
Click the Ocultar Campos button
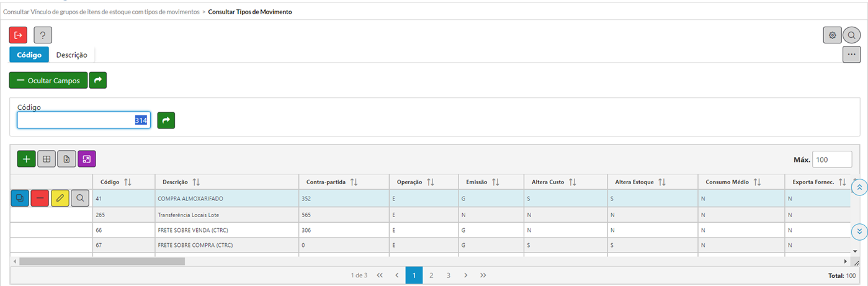click(48, 80)
